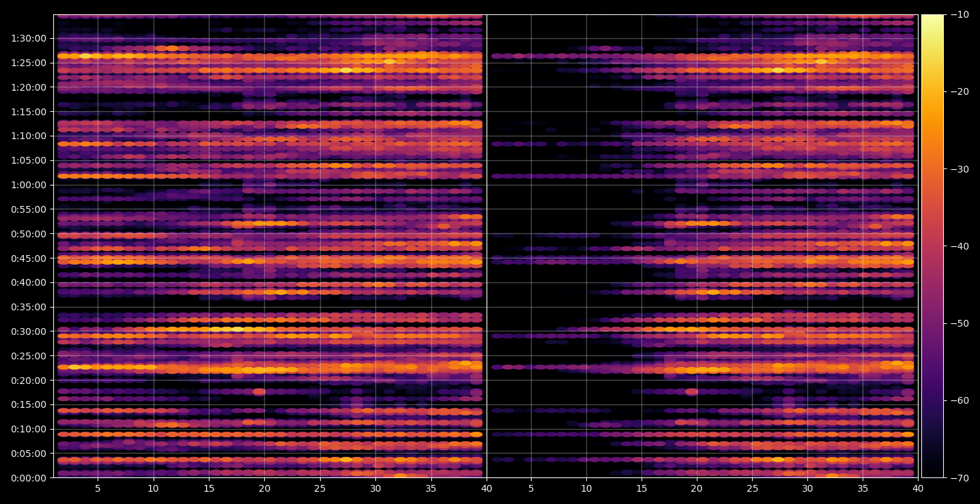Image resolution: width=980 pixels, height=504 pixels.
Task: Click x-axis label 20 of the right heatmap
Action: pos(697,489)
